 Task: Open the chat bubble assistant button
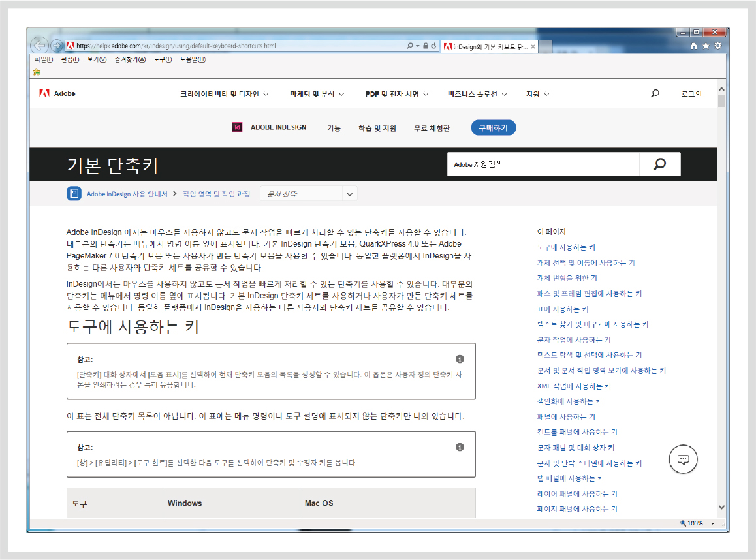click(x=683, y=459)
